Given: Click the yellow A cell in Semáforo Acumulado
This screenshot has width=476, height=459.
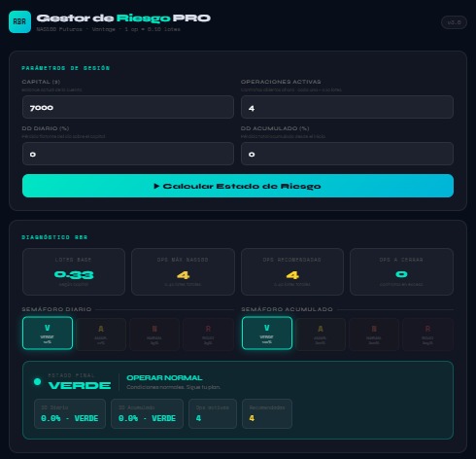Looking at the screenshot, I should click(x=321, y=335).
